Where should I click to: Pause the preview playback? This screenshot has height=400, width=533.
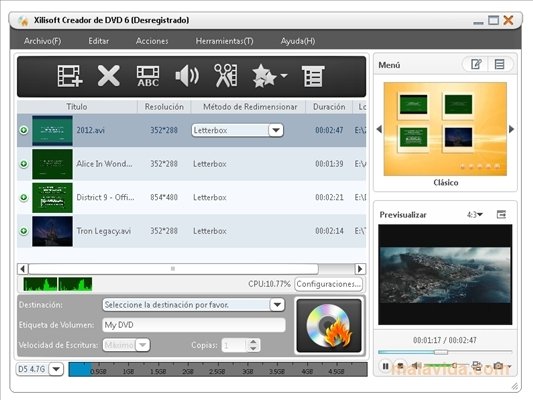(x=385, y=366)
